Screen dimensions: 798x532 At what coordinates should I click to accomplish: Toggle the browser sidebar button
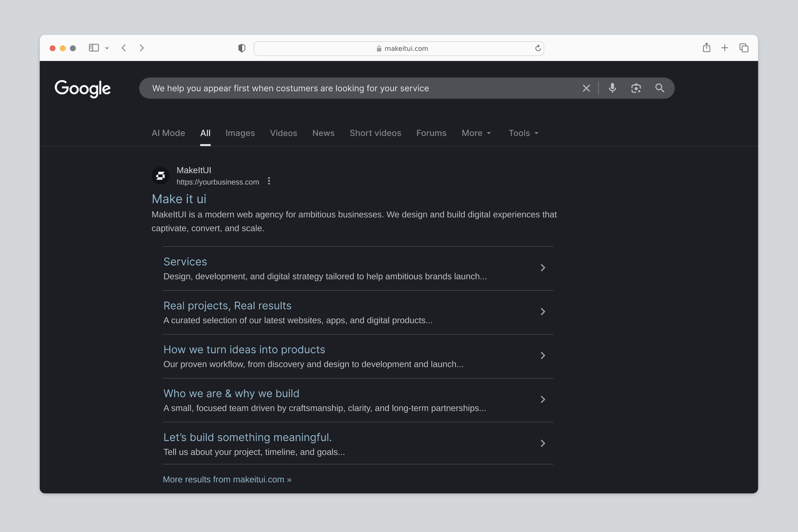(94, 48)
